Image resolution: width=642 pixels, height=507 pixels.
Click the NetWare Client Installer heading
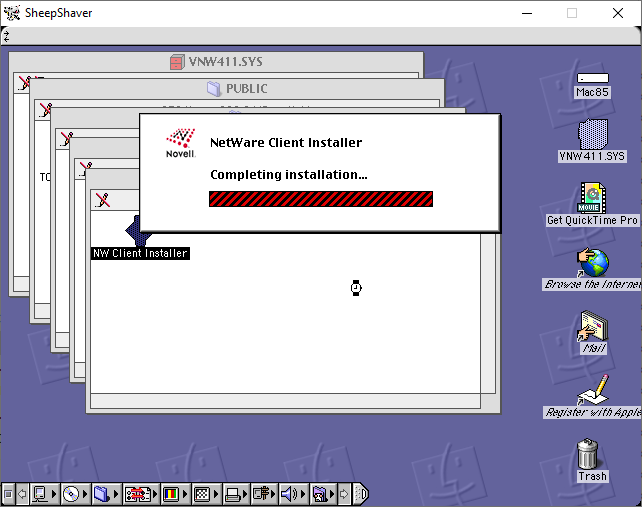click(286, 143)
